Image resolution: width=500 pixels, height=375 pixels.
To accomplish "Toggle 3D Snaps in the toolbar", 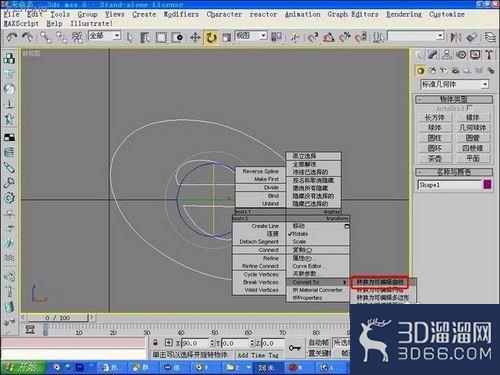I will (x=313, y=37).
